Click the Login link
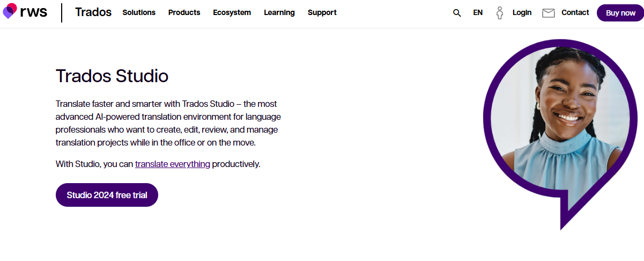This screenshot has height=261, width=644. (x=522, y=12)
